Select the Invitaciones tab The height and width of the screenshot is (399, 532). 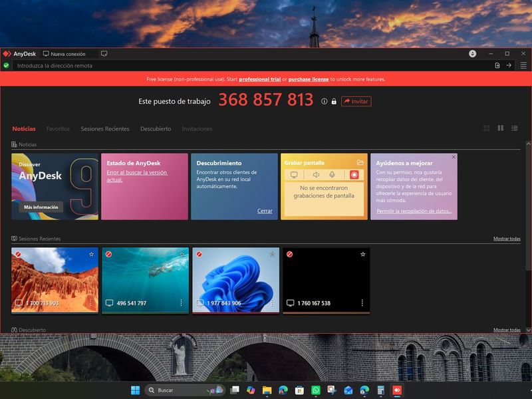tap(197, 128)
